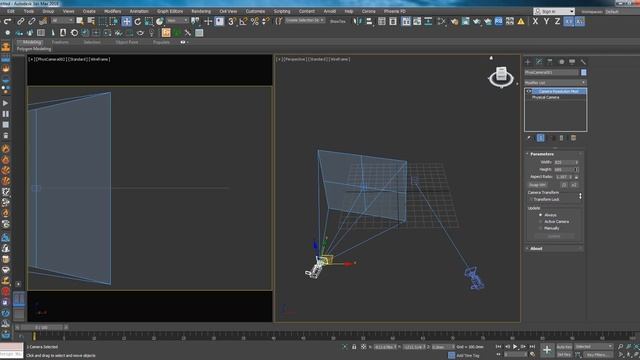Open the Modifier List dropdown
Image resolution: width=640 pixels, height=360 pixels.
[555, 82]
